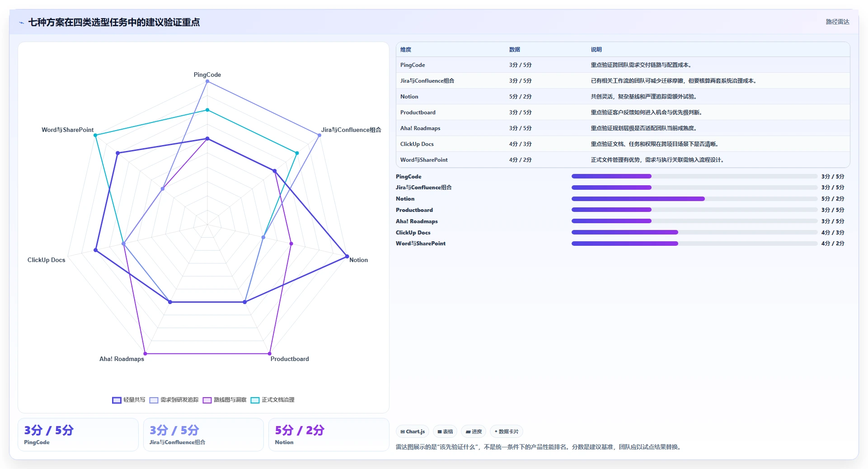Click the 数据卡片 tag chip
The image size is (868, 469).
tap(507, 431)
